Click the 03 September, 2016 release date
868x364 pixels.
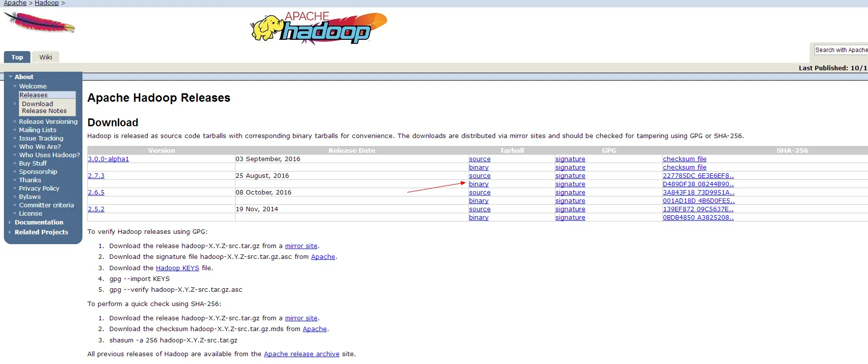coord(268,159)
